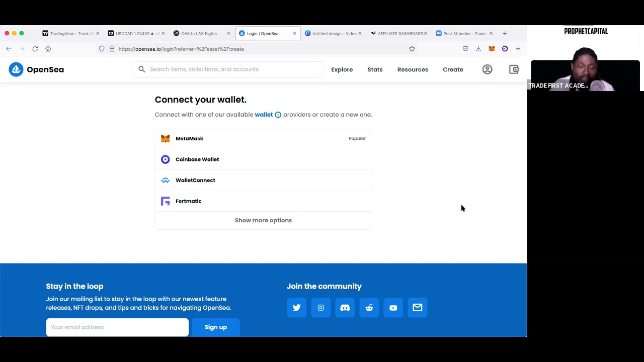
Task: Open Pocket save icon in toolbar
Action: click(x=465, y=49)
